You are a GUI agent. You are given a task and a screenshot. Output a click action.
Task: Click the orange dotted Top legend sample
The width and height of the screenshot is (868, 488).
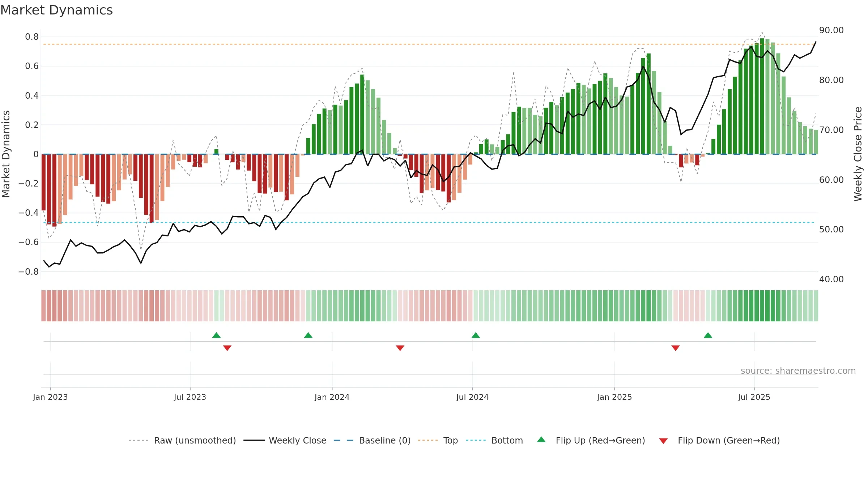click(x=428, y=440)
